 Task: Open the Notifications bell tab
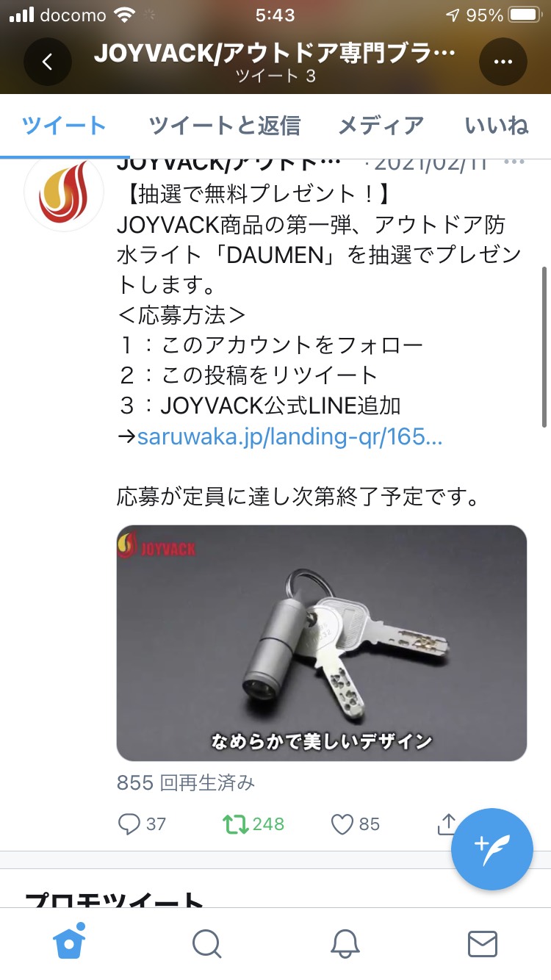point(345,943)
